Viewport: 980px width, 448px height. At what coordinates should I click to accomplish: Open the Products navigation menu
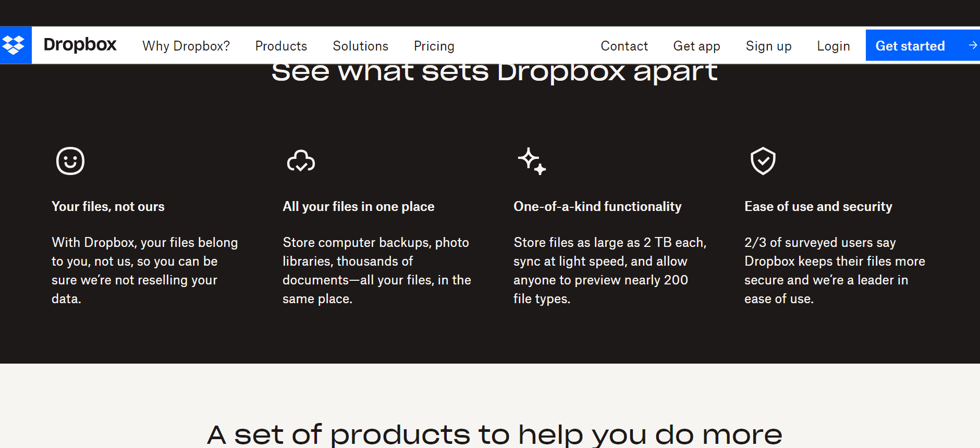coord(281,46)
